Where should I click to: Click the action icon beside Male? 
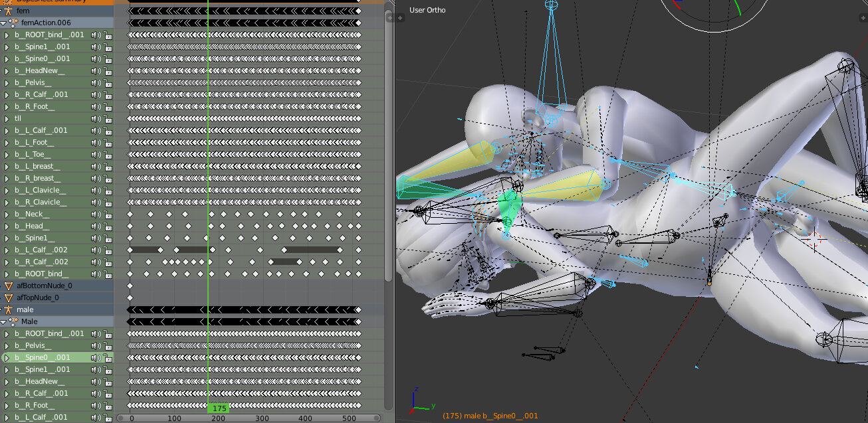(13, 321)
